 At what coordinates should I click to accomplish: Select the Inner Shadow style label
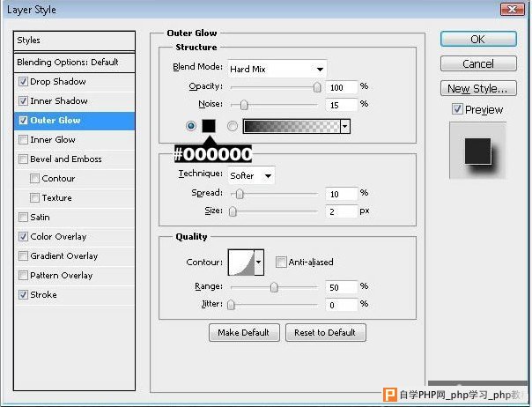tap(59, 100)
